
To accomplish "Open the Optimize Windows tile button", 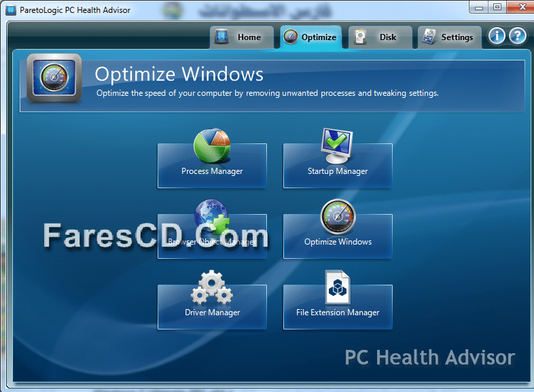I will (338, 236).
